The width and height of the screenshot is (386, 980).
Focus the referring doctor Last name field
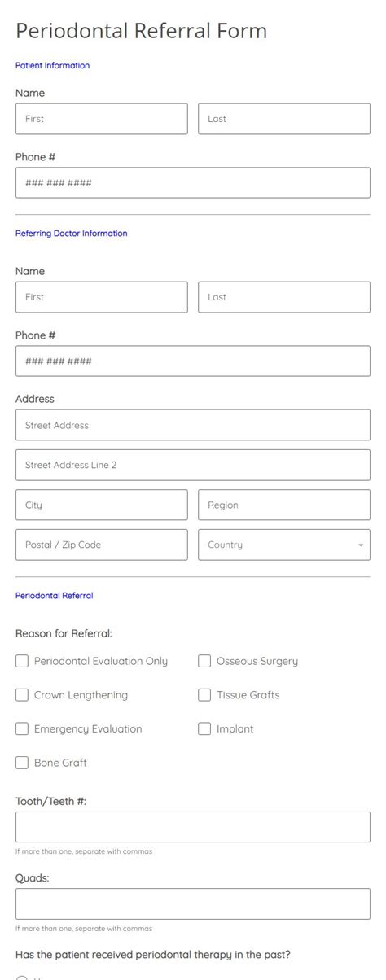[x=284, y=297]
